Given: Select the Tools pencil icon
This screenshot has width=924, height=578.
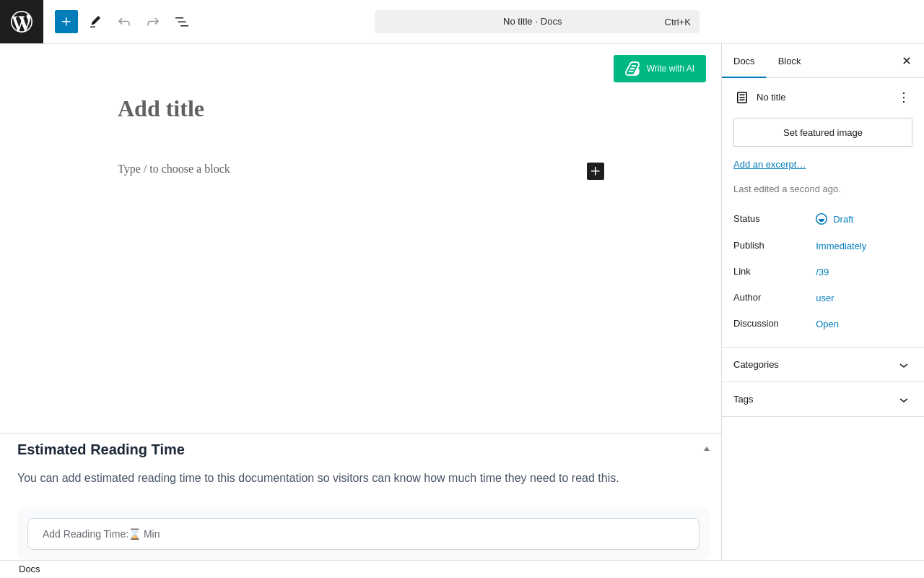Looking at the screenshot, I should (x=95, y=22).
